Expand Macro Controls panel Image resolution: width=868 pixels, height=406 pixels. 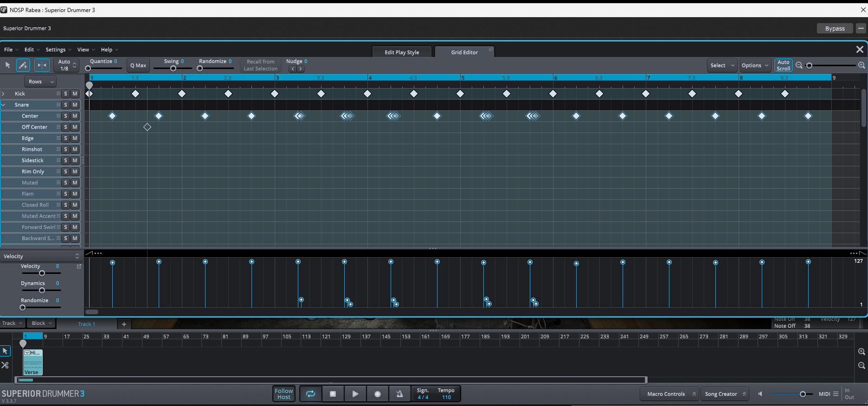[670, 394]
